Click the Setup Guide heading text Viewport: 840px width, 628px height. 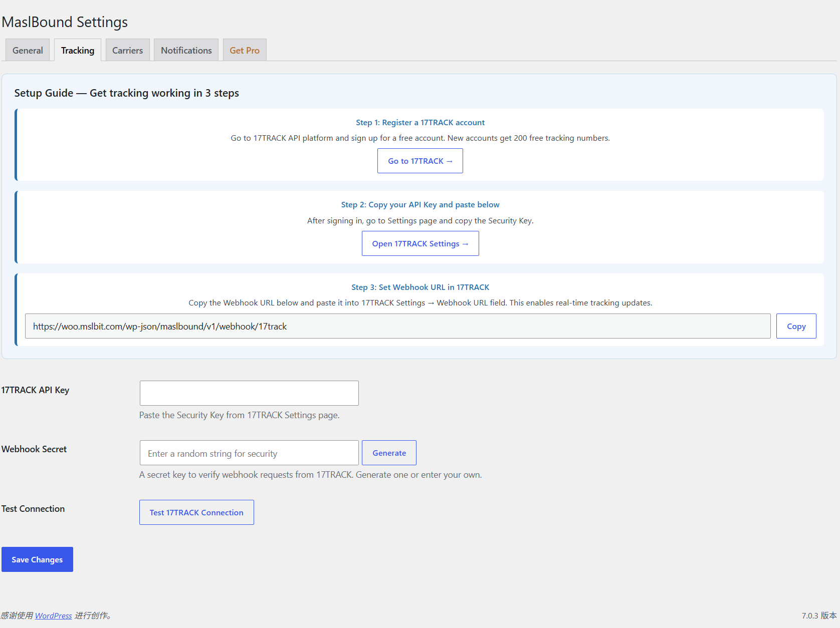tap(126, 93)
